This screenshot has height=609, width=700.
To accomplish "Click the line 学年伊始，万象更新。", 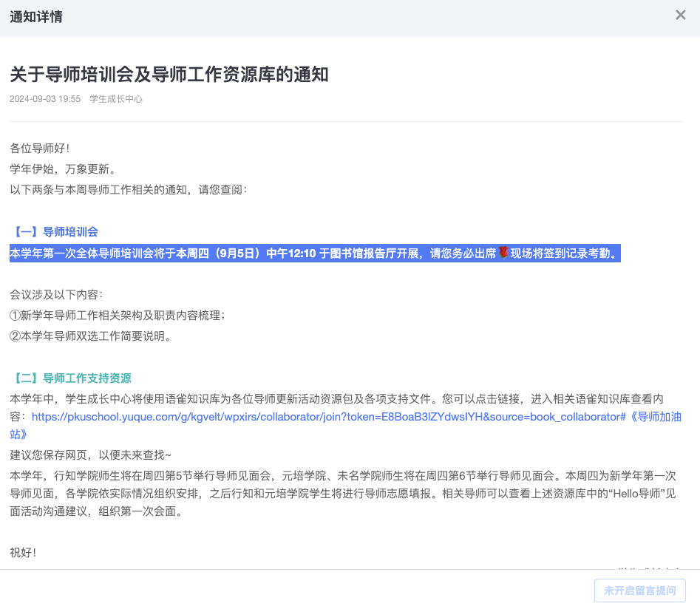I will click(63, 169).
